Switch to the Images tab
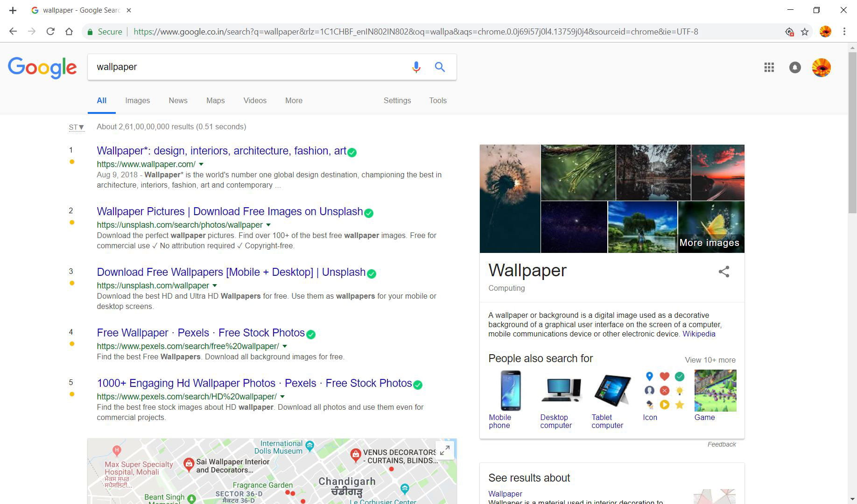 138,101
